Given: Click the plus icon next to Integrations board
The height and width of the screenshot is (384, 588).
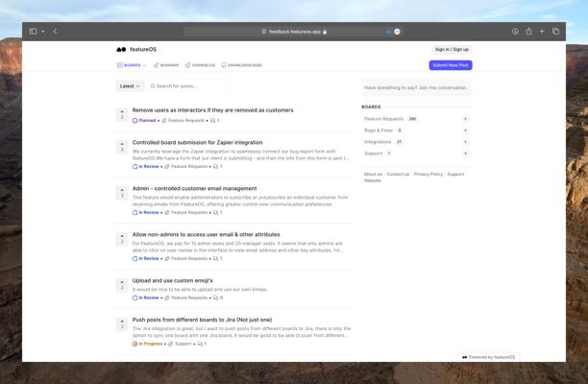Looking at the screenshot, I should tap(465, 142).
